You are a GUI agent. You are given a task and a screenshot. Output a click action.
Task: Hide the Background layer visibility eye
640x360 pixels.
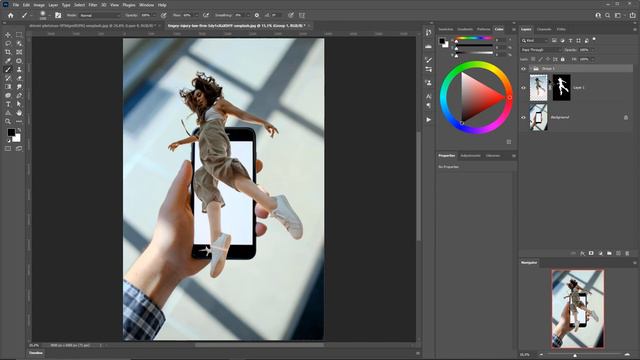524,117
